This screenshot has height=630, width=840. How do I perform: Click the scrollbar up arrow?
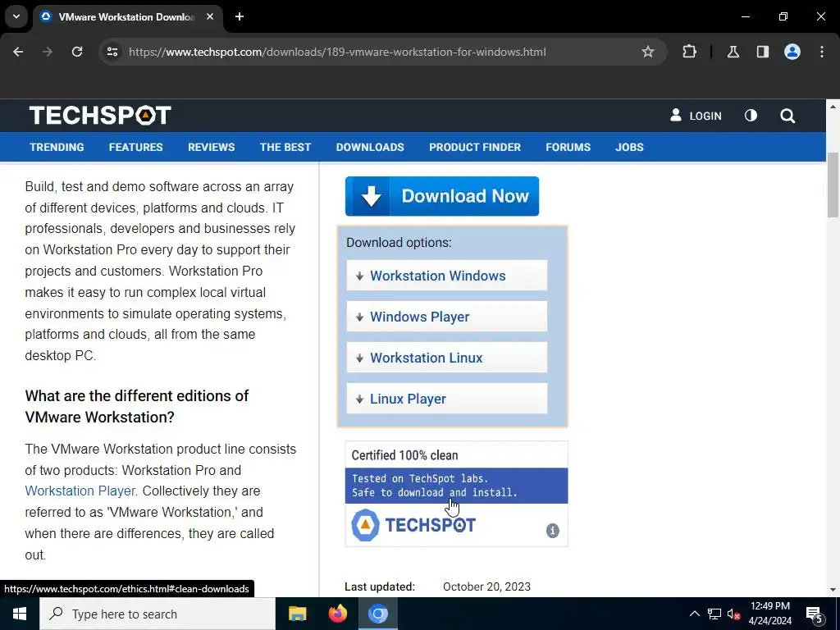coord(833,106)
